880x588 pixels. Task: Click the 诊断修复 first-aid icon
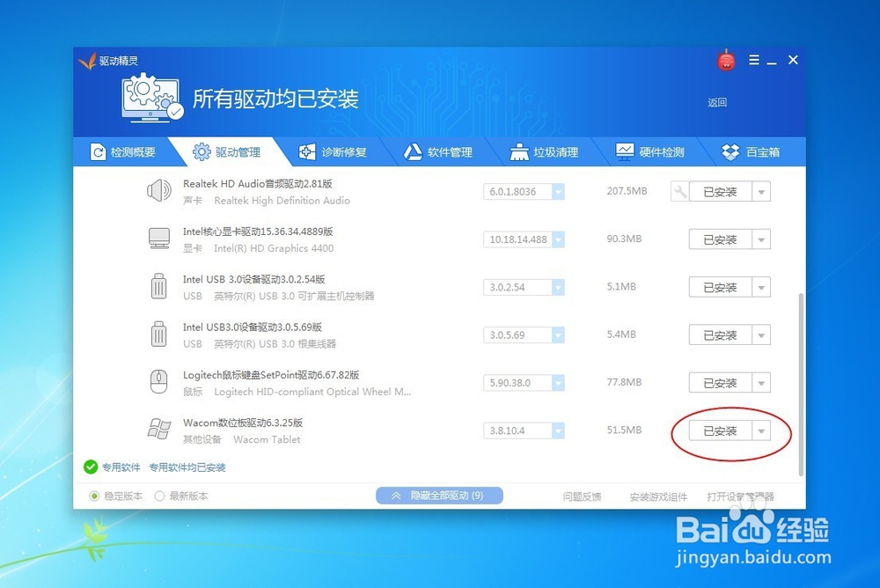coord(307,151)
